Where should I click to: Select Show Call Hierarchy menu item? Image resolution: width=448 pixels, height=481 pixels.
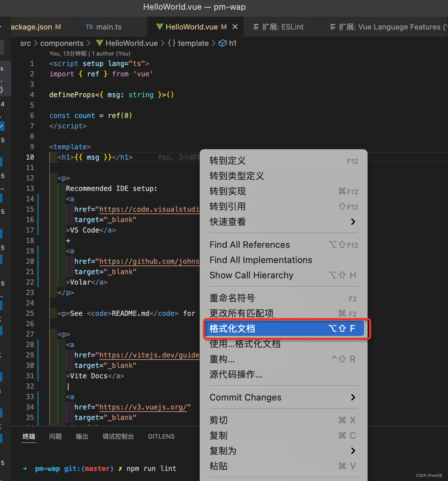pos(284,275)
